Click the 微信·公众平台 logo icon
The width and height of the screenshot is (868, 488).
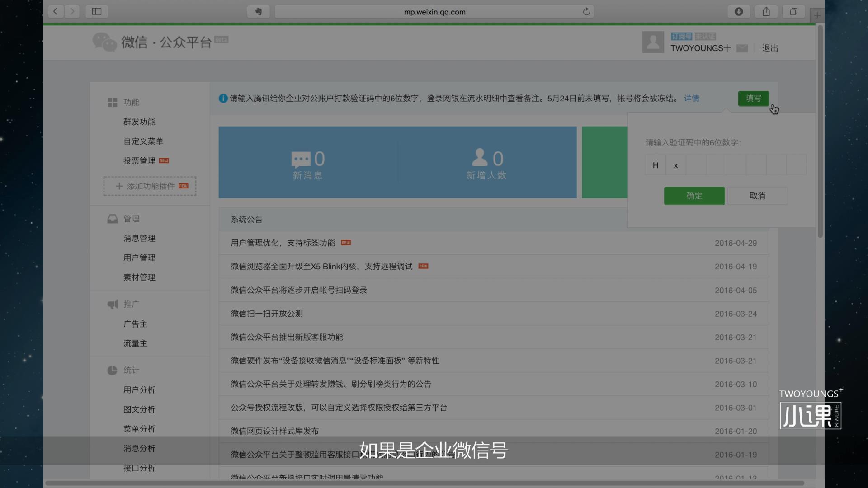104,42
